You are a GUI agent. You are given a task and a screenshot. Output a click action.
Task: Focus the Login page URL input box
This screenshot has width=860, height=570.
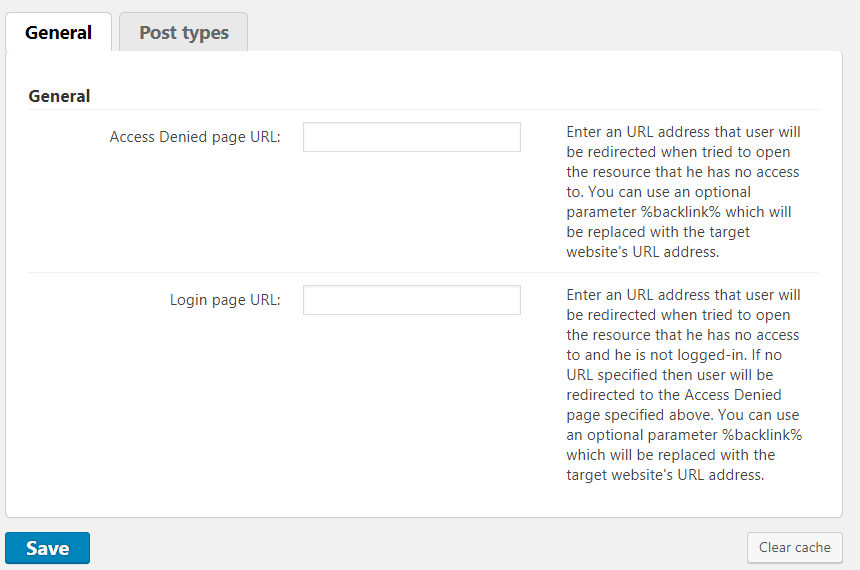pyautogui.click(x=411, y=300)
